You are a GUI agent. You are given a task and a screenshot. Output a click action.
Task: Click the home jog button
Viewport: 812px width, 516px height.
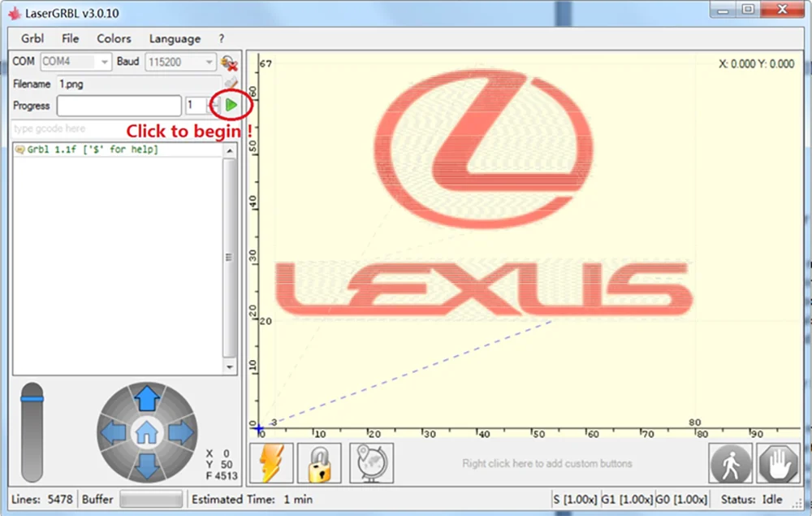pos(146,432)
